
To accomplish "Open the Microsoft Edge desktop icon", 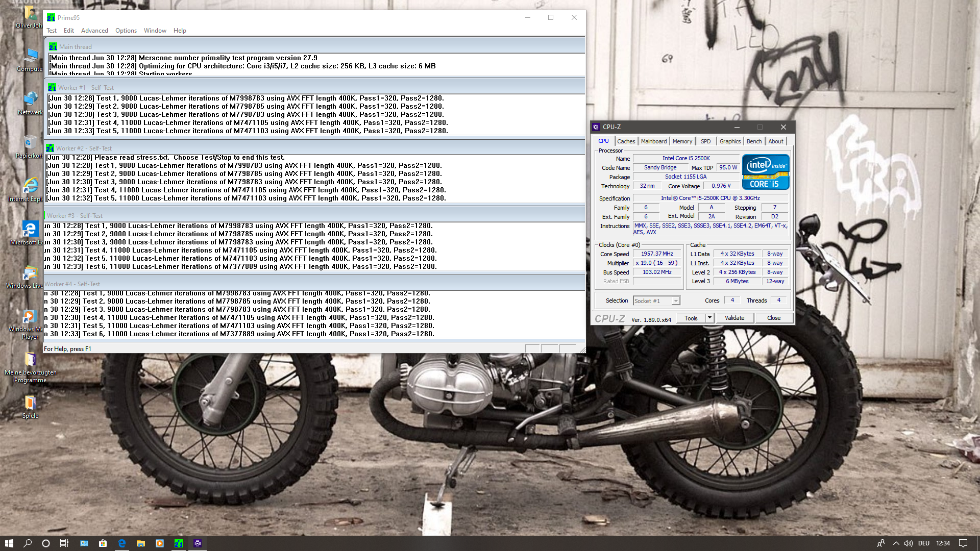I will click(29, 233).
